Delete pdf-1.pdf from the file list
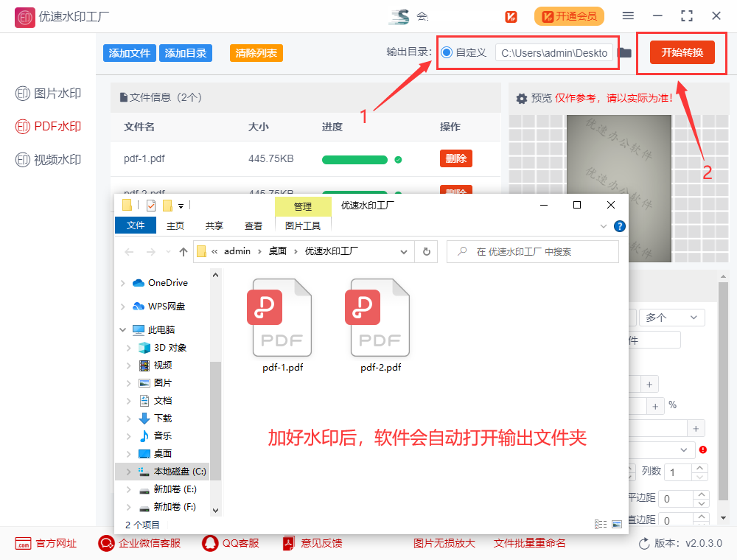This screenshot has width=737, height=560. pos(455,159)
